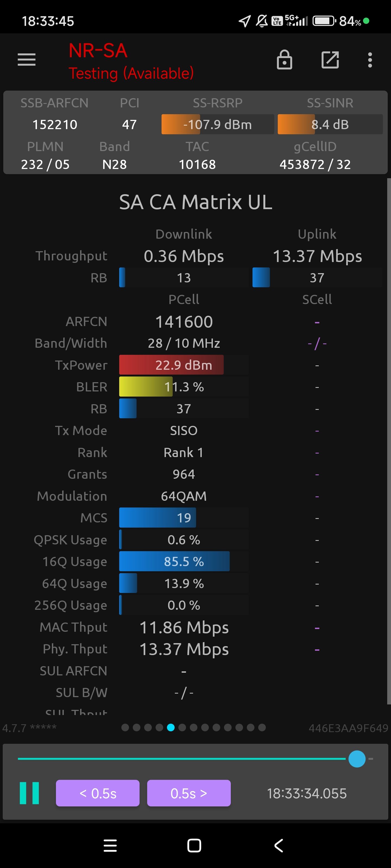Tap the lock screen icon
This screenshot has width=391, height=868.
click(x=284, y=60)
